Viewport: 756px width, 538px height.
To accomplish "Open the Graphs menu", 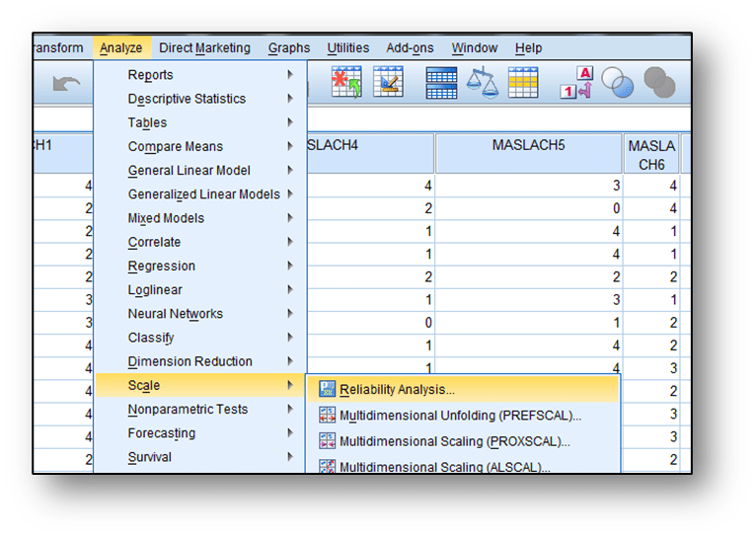I will click(289, 47).
